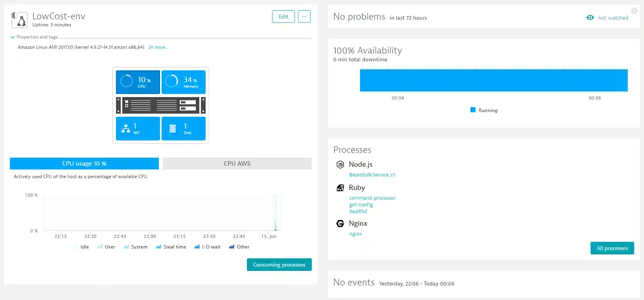Open the Disk tile
The image size is (644, 300).
click(184, 129)
